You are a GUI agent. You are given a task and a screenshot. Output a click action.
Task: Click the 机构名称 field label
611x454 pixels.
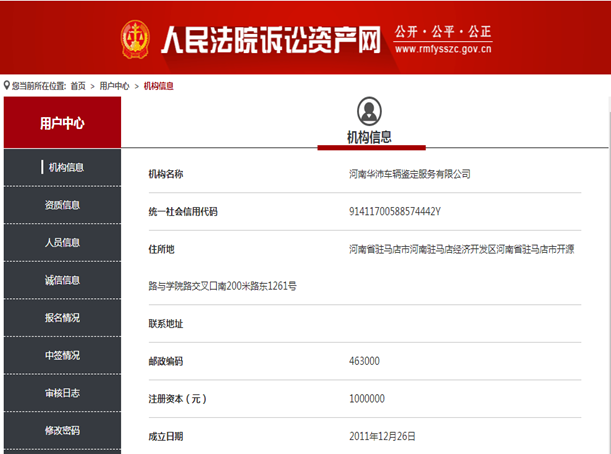[x=166, y=174]
